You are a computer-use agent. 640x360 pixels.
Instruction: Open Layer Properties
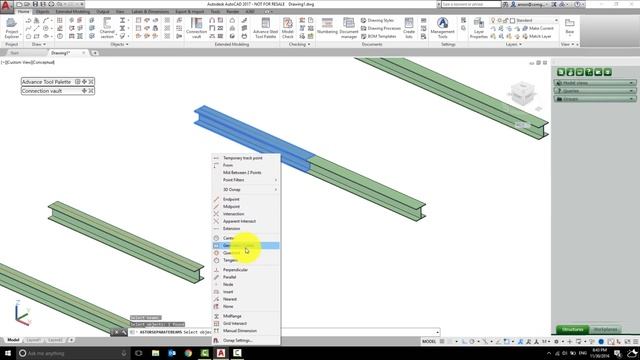click(478, 28)
